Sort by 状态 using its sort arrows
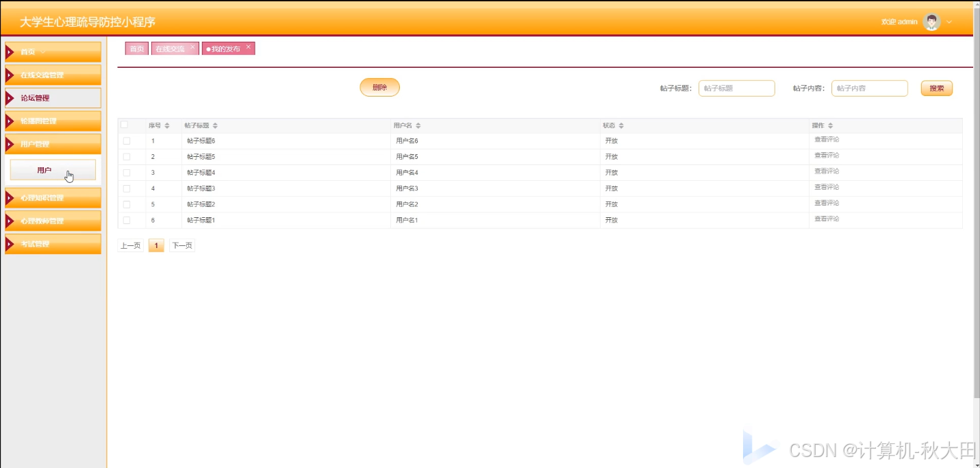The image size is (980, 468). [x=621, y=125]
